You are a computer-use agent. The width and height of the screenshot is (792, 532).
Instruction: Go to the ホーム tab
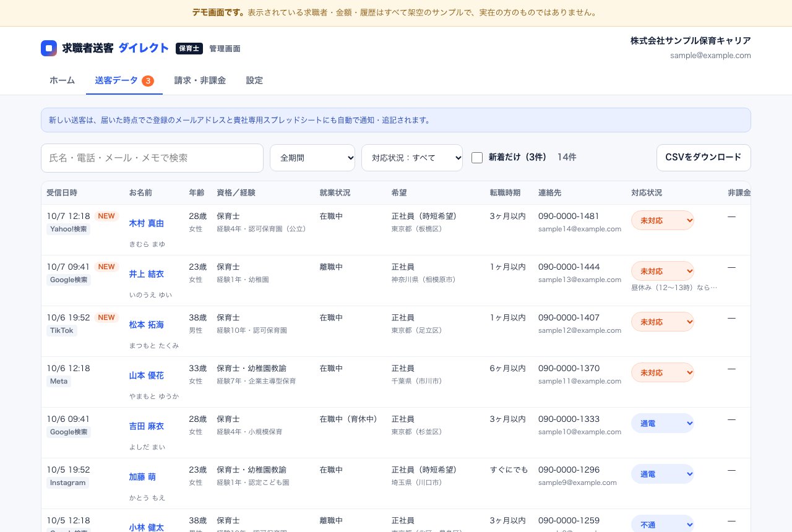[x=62, y=80]
